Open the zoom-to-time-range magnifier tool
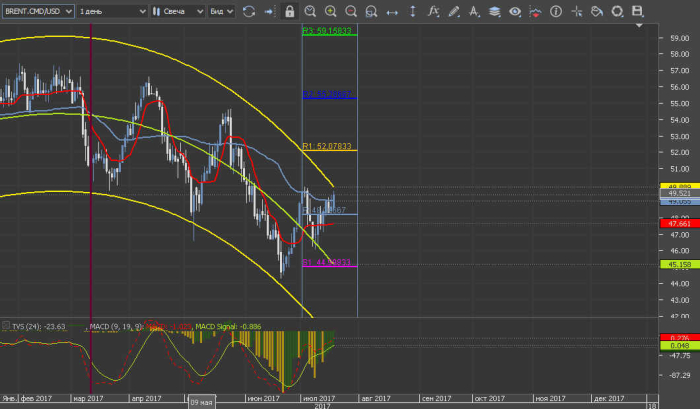 pyautogui.click(x=310, y=12)
